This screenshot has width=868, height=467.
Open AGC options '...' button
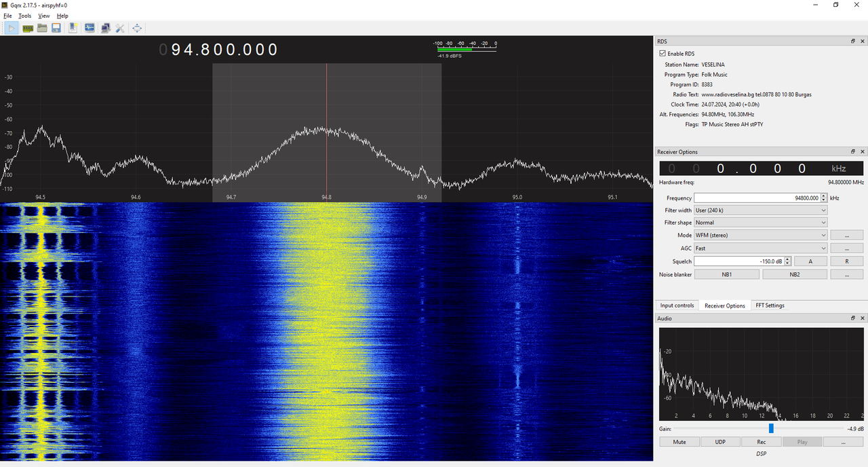point(847,248)
